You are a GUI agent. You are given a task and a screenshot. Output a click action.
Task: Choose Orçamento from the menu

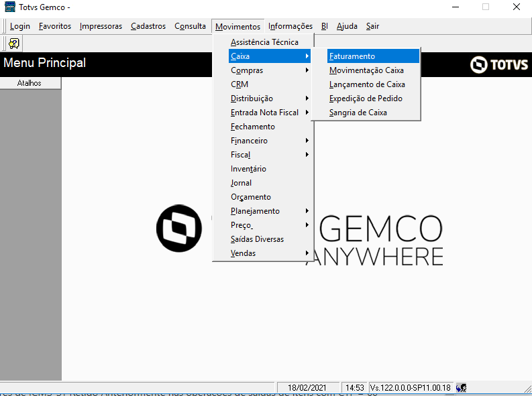(x=270, y=197)
